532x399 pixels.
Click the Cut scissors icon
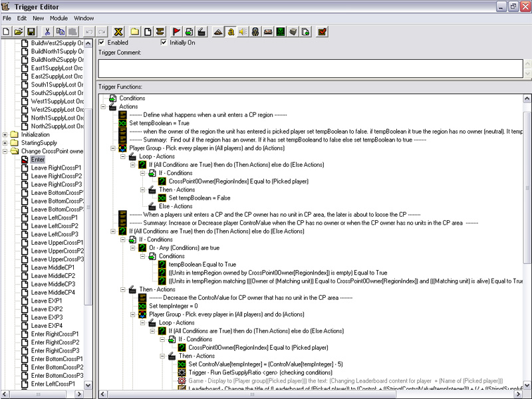point(47,32)
